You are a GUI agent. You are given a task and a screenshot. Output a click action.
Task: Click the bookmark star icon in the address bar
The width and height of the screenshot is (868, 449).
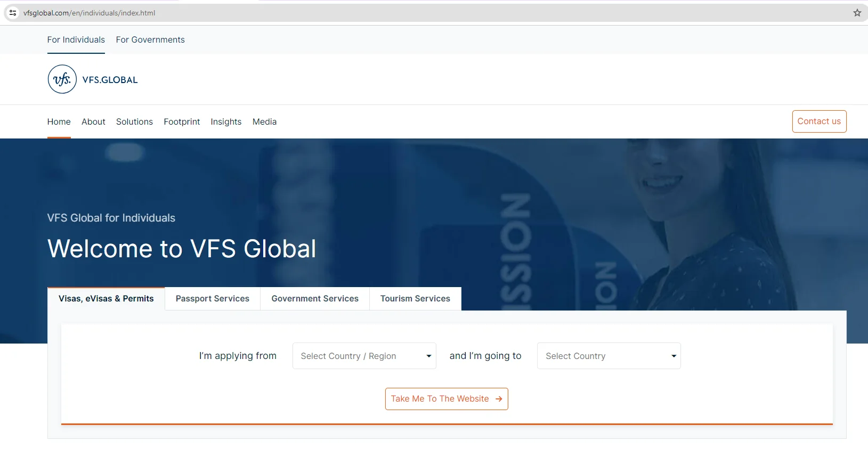[x=857, y=13]
